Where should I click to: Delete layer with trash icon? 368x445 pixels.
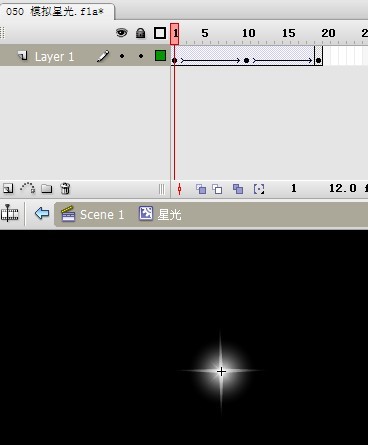(x=65, y=188)
